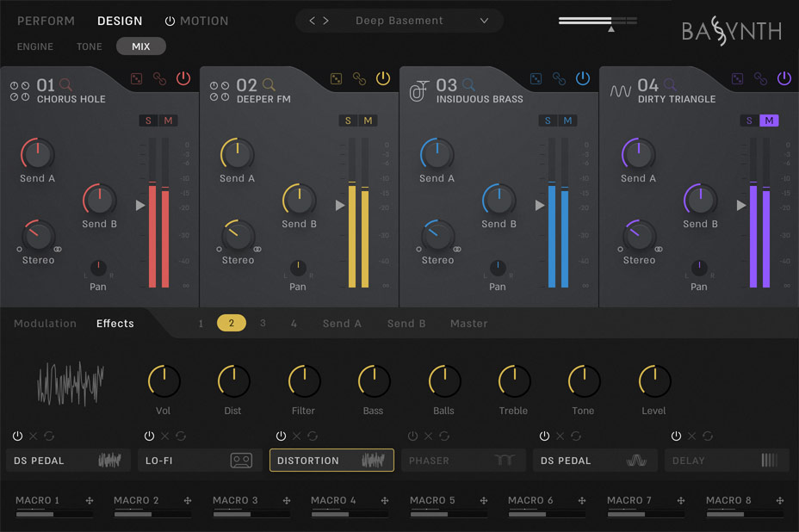This screenshot has height=532, width=799.
Task: Unmute the Dirty Triangle channel
Action: pyautogui.click(x=771, y=121)
